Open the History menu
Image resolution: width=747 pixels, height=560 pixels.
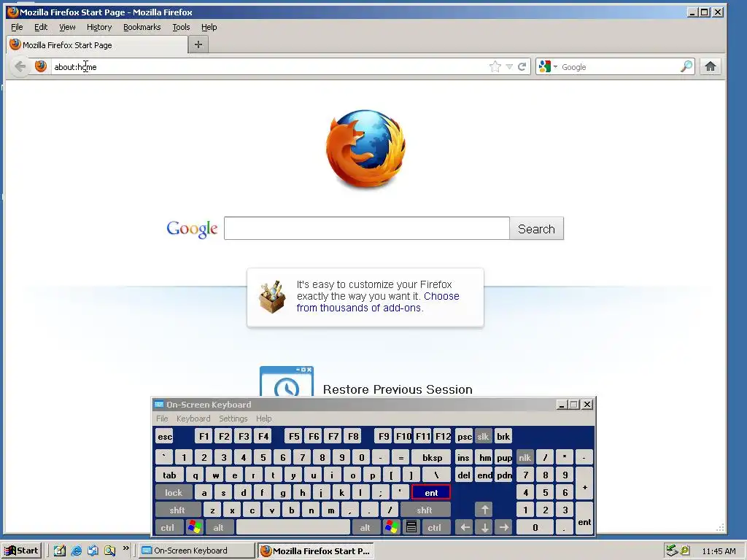click(x=99, y=27)
